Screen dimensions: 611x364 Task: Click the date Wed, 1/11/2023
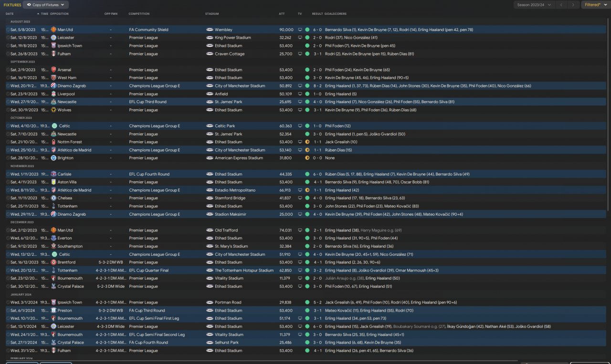coord(23,174)
